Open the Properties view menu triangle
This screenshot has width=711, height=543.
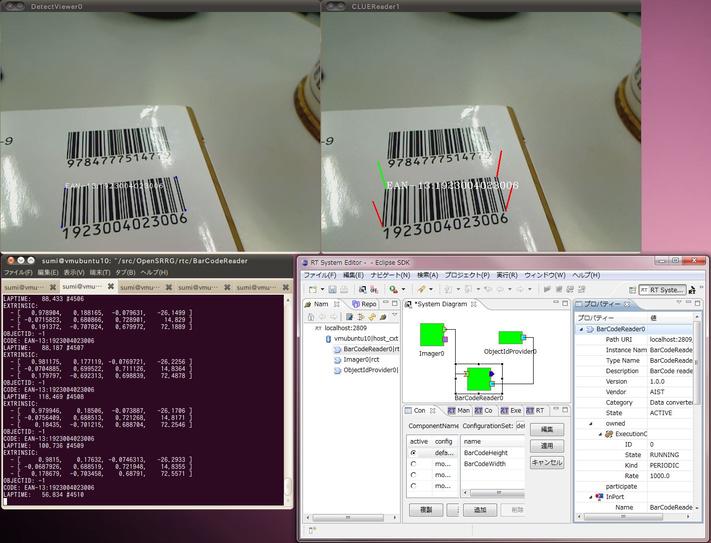678,302
